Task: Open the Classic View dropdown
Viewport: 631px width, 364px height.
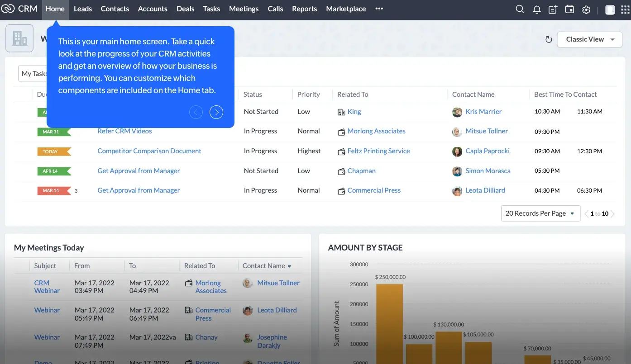Action: pyautogui.click(x=589, y=39)
